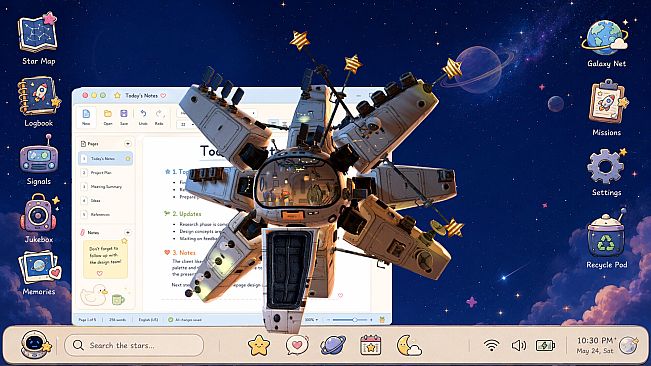Click the 'Page 1 of 5' status entry
The height and width of the screenshot is (366, 651).
87,320
